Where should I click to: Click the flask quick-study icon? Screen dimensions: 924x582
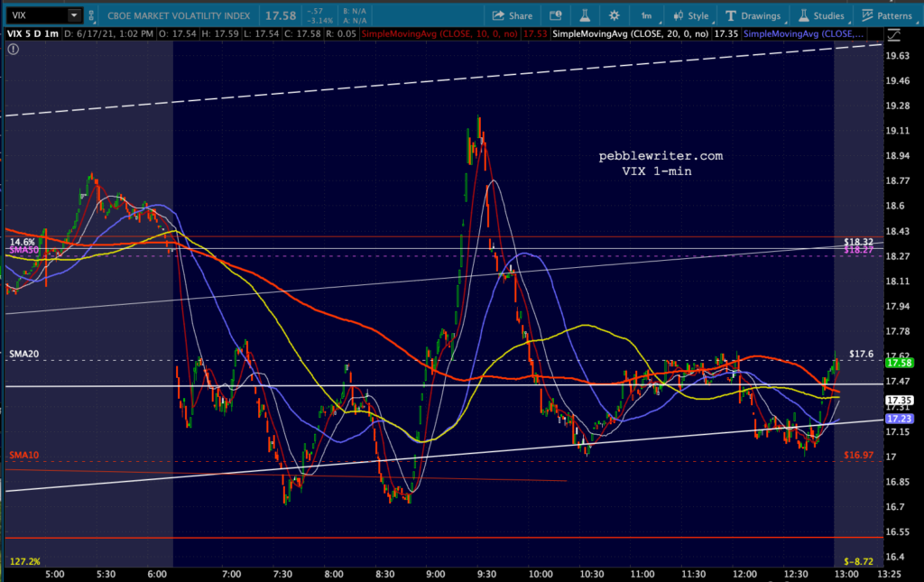pyautogui.click(x=585, y=15)
